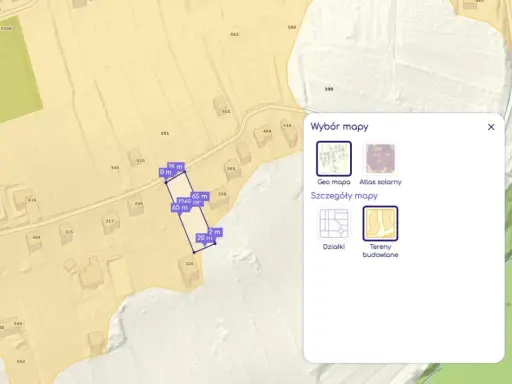Click the Działki label text

pyautogui.click(x=334, y=247)
